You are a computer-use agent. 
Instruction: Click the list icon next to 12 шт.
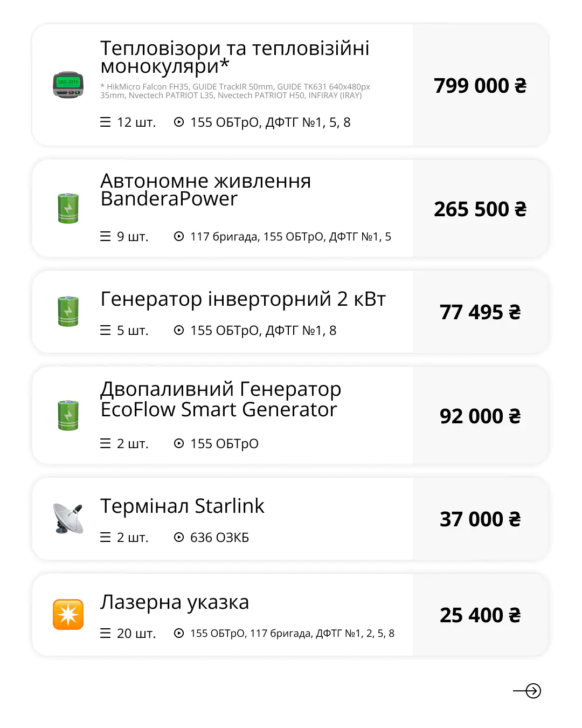tap(106, 122)
